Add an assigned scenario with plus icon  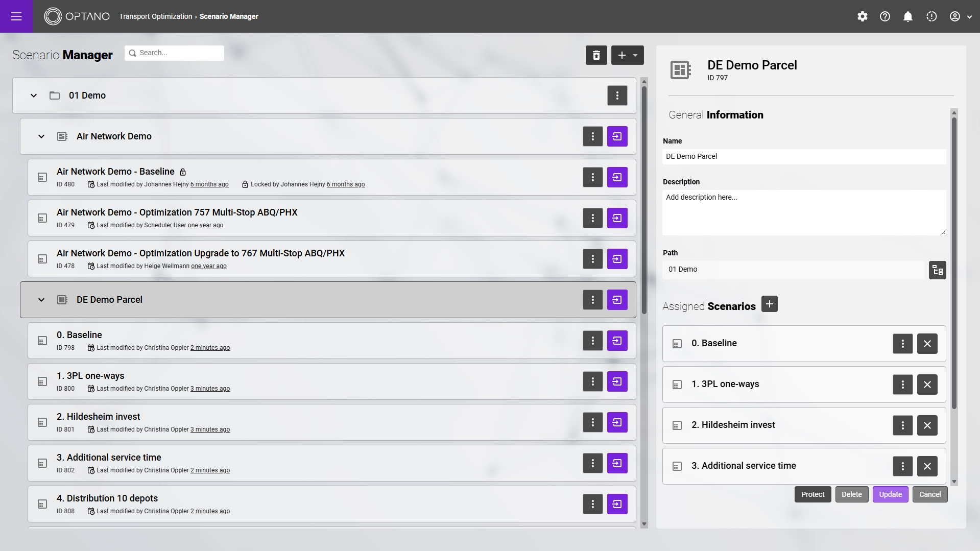pos(769,304)
